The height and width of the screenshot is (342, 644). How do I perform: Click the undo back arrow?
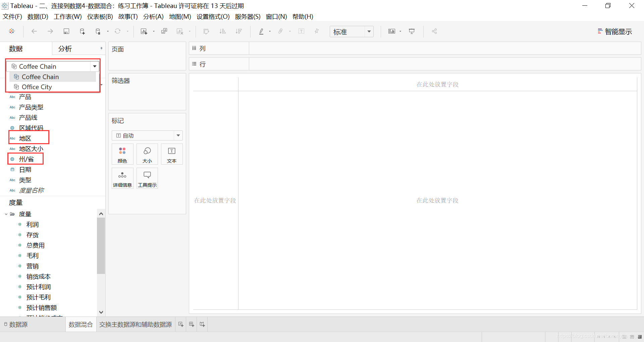point(34,31)
